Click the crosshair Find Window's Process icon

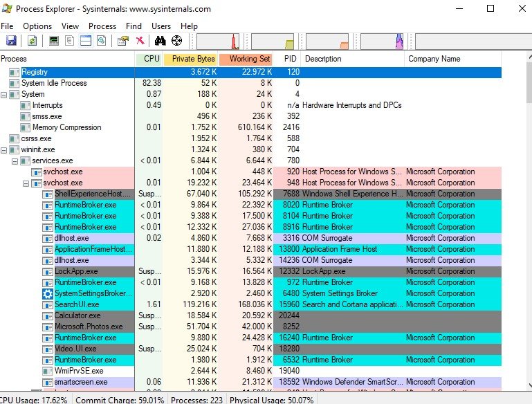tap(177, 41)
